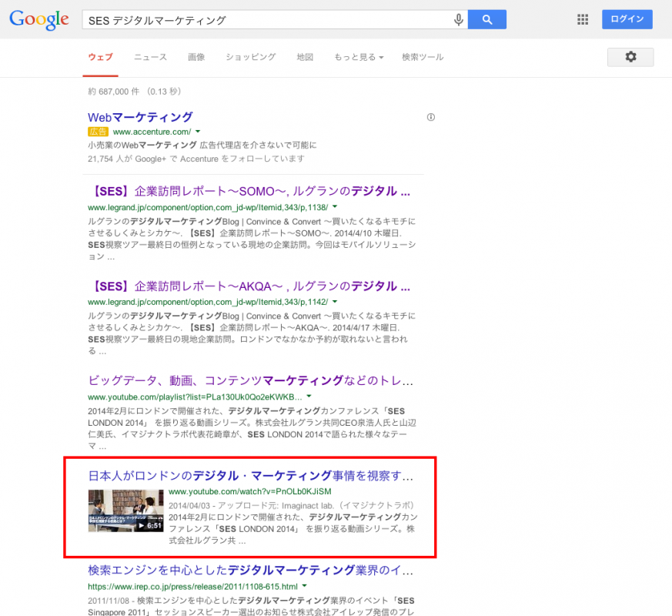672x616 pixels.
Task: Open the 企業訪問レポート～AKQA～ result
Action: pyautogui.click(x=249, y=286)
